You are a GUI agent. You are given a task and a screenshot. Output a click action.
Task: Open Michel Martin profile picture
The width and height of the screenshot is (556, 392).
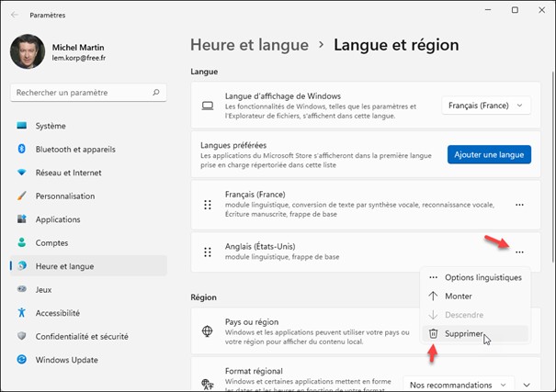(28, 51)
